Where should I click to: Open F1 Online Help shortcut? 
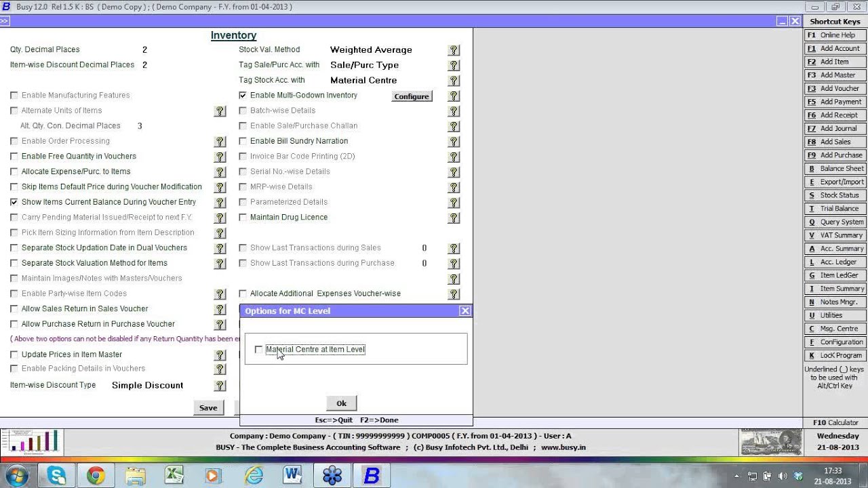tap(835, 35)
